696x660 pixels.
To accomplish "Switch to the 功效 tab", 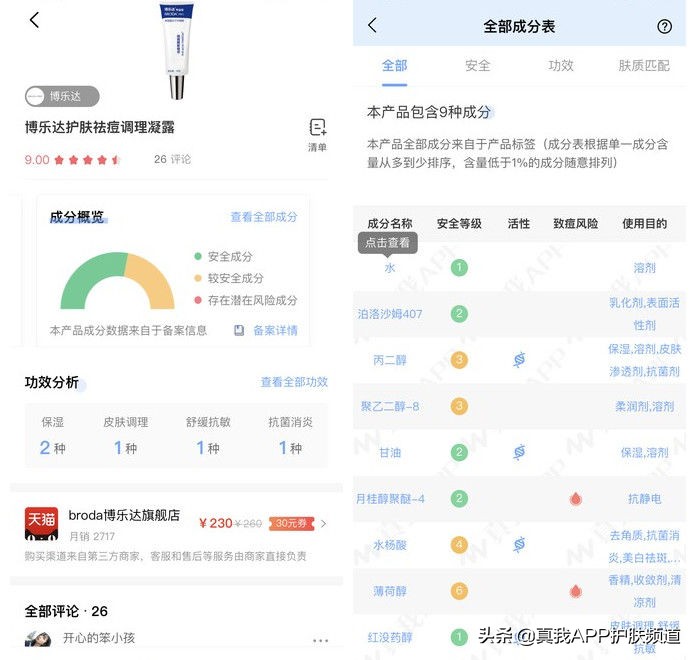I will click(561, 66).
